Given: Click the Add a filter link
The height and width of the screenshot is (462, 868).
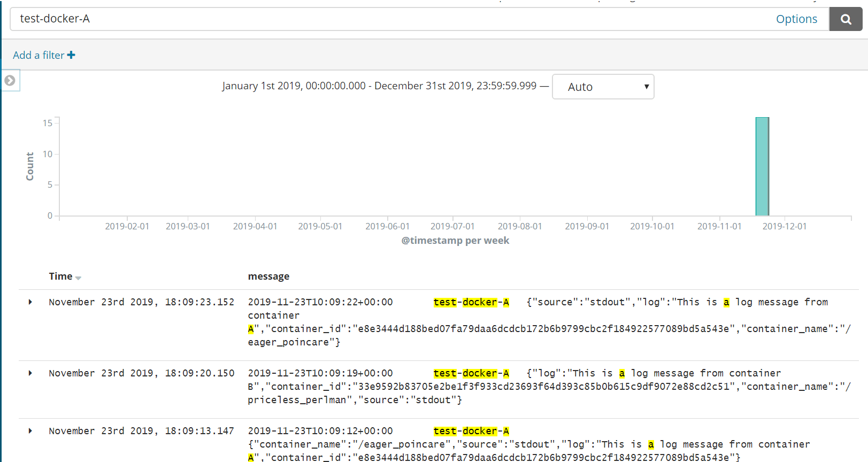Looking at the screenshot, I should (x=39, y=55).
